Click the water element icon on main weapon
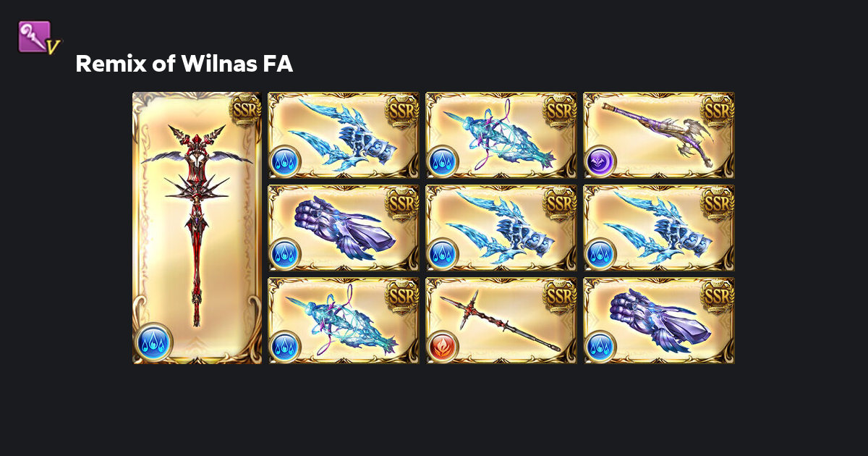 tap(153, 341)
